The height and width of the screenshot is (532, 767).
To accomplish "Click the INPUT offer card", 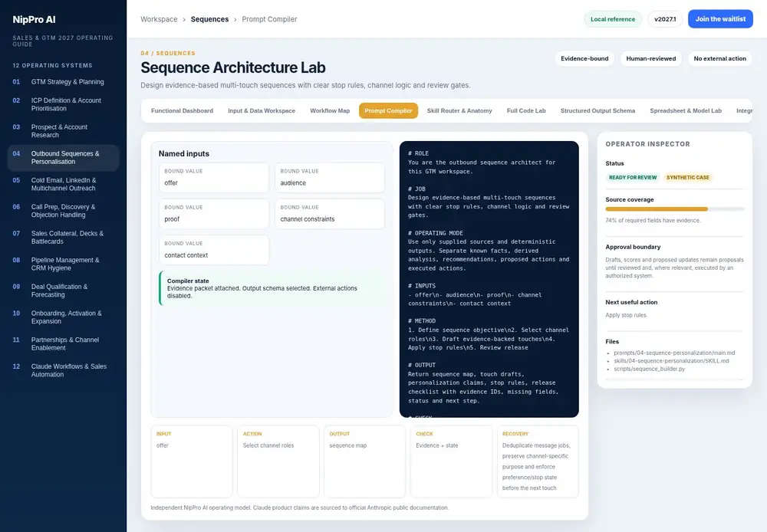I will pyautogui.click(x=192, y=461).
